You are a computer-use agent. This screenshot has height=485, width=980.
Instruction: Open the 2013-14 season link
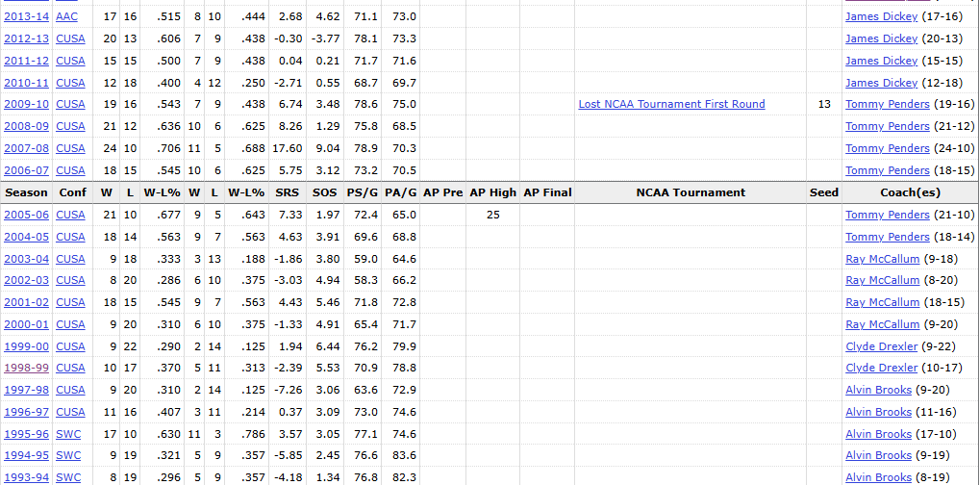click(26, 17)
